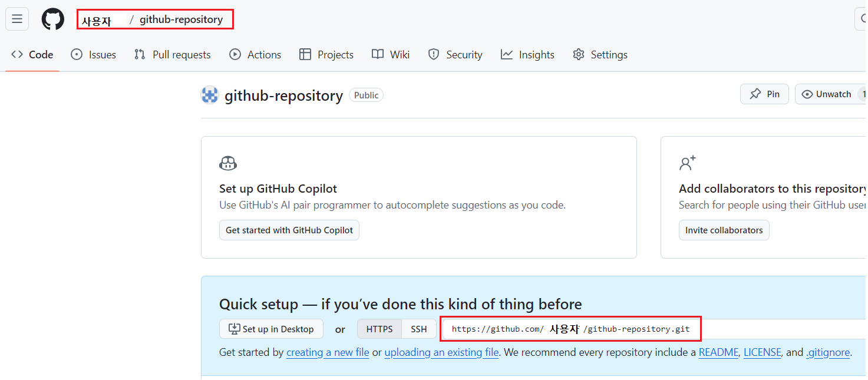Screen dimensions: 868x380
Task: Click the README link
Action: click(718, 352)
